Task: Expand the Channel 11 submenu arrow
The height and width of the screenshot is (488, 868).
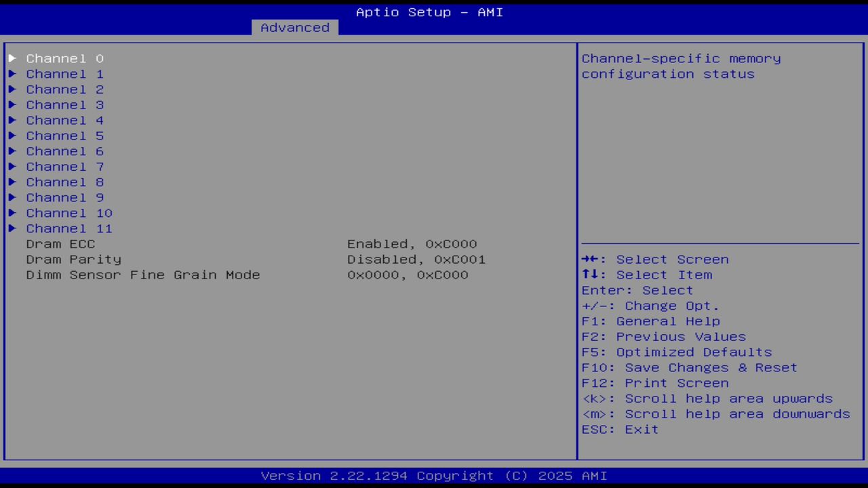Action: pos(12,228)
